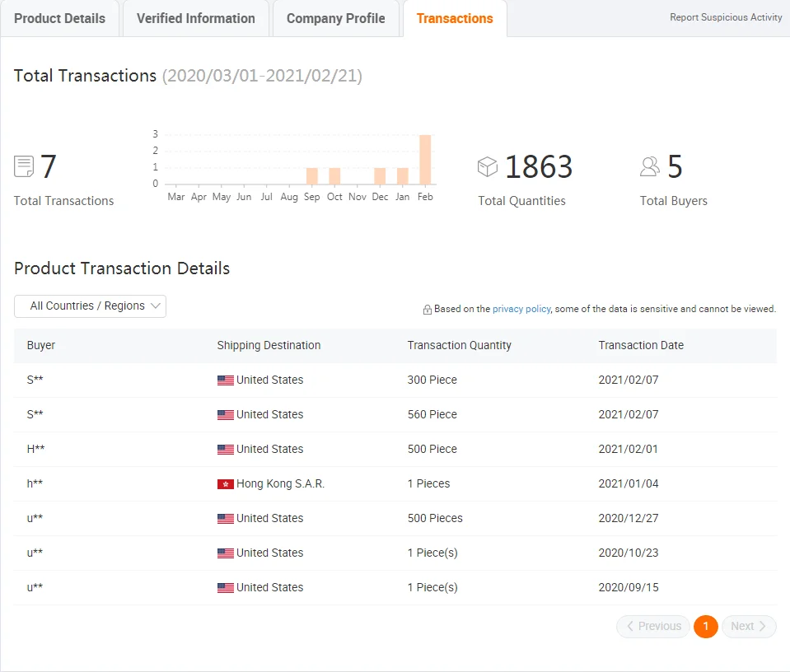Screen dimensions: 790x672
Task: Click the US flag in 300 Piece row
Action: tap(226, 380)
